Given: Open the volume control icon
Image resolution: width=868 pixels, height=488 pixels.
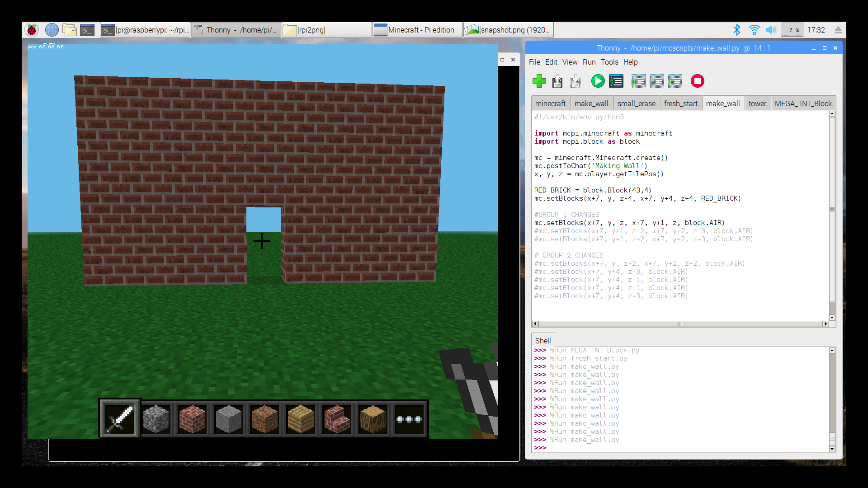Looking at the screenshot, I should pyautogui.click(x=771, y=29).
